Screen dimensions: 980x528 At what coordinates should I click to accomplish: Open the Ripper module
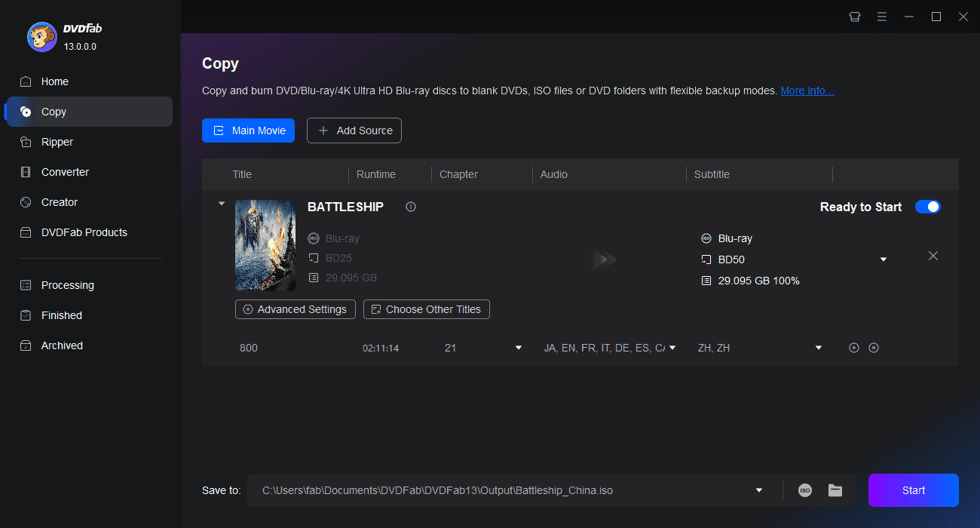89,142
